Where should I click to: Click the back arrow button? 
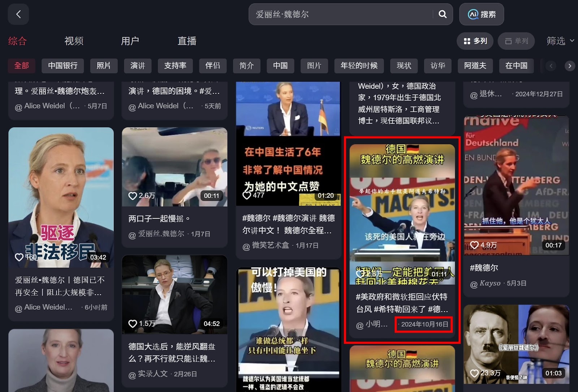pos(18,14)
